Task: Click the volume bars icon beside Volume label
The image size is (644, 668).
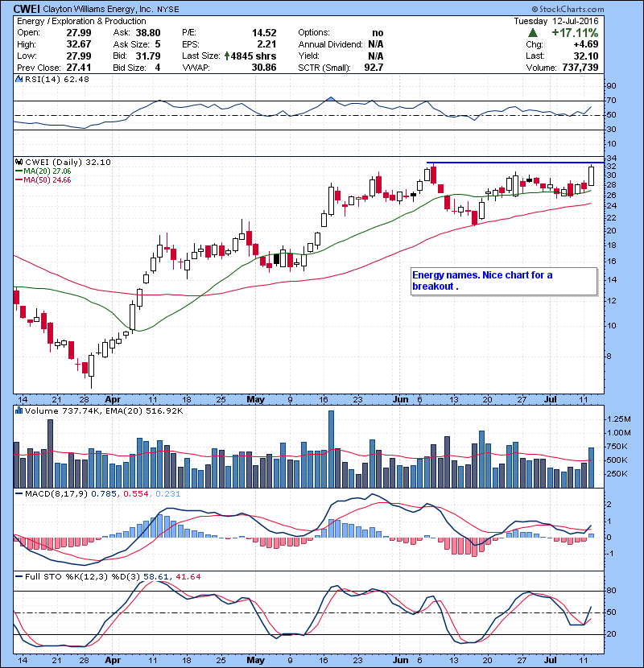Action: tap(19, 410)
